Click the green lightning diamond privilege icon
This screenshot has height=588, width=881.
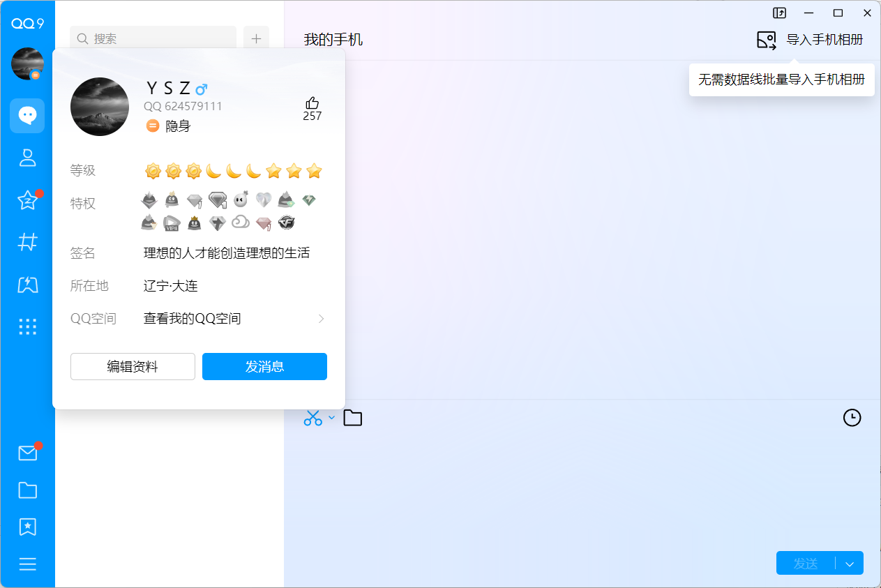pos(309,200)
